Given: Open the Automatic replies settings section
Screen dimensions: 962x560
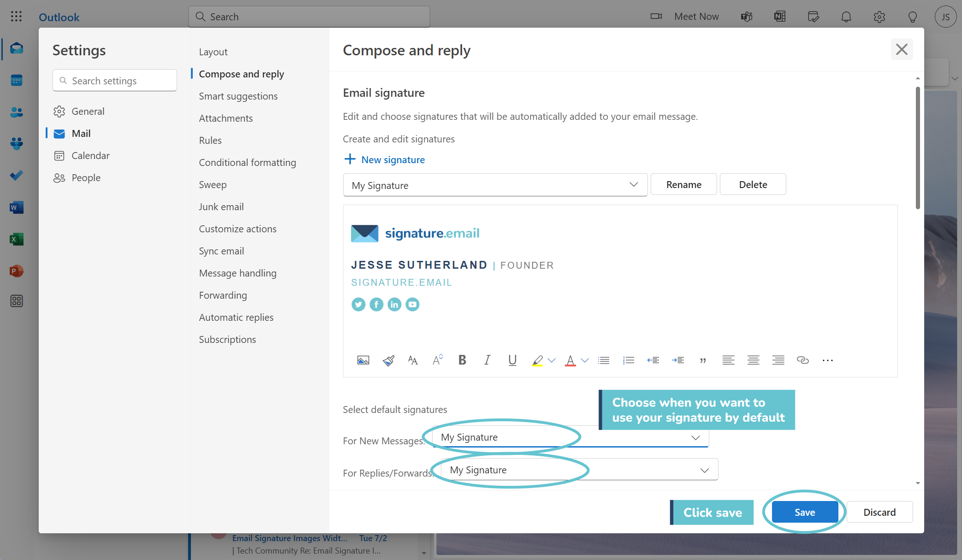Looking at the screenshot, I should point(236,317).
